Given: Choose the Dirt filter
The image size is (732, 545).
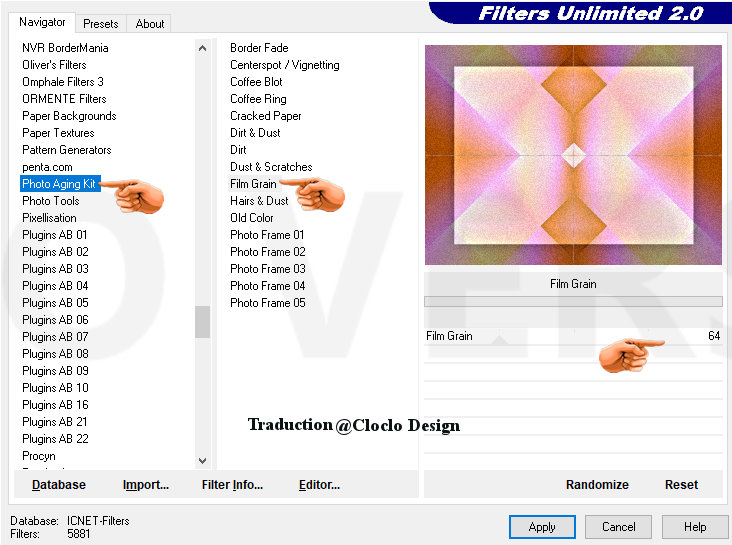Looking at the screenshot, I should (238, 150).
